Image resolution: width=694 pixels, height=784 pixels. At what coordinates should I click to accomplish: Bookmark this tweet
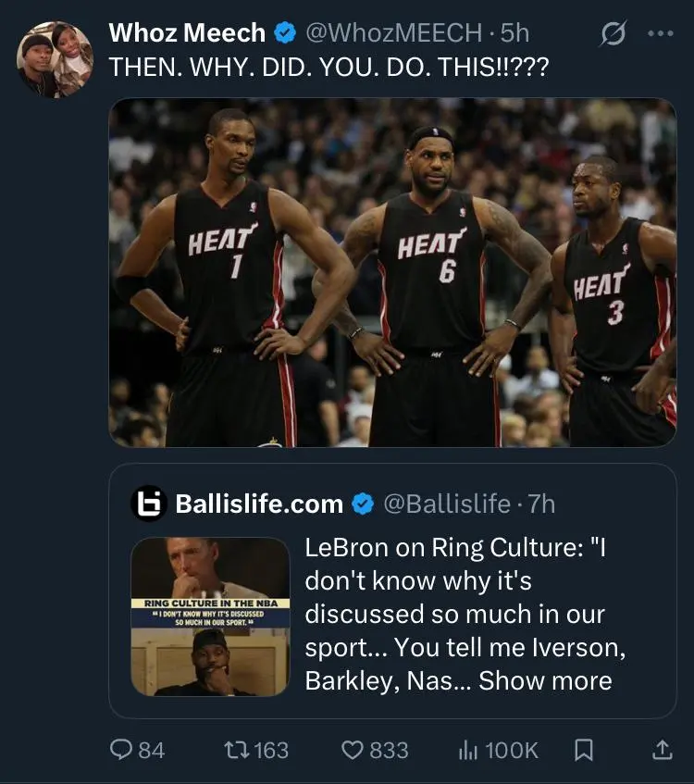click(x=583, y=750)
